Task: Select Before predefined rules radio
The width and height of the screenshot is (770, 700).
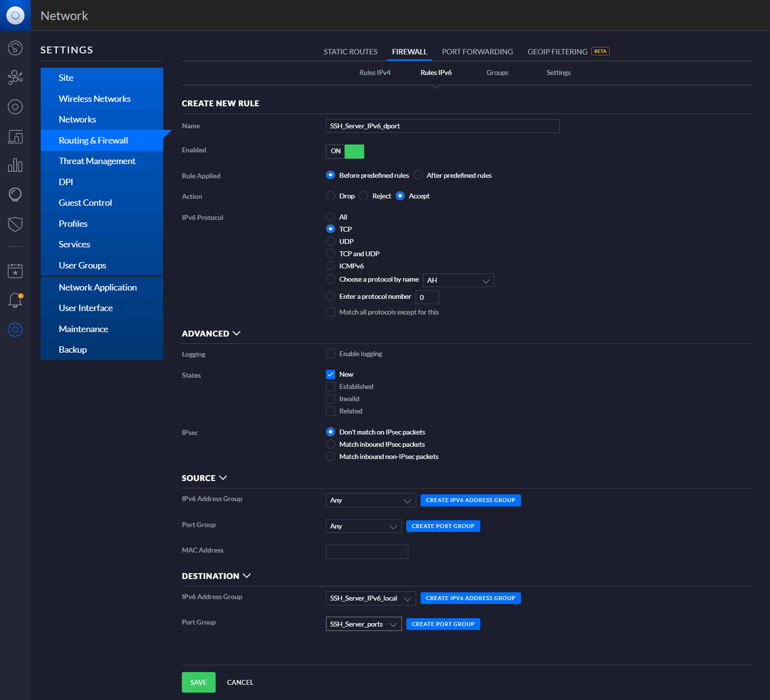Action: (x=331, y=175)
